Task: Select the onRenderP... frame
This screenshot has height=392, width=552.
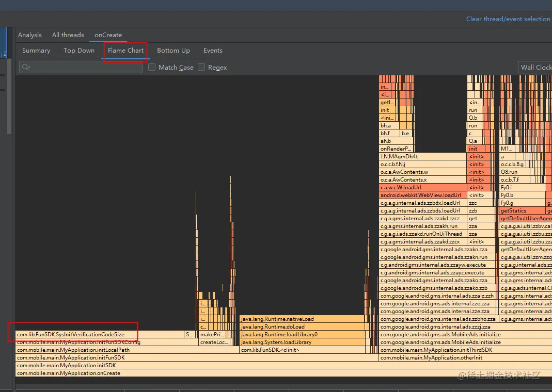Action: coord(396,149)
